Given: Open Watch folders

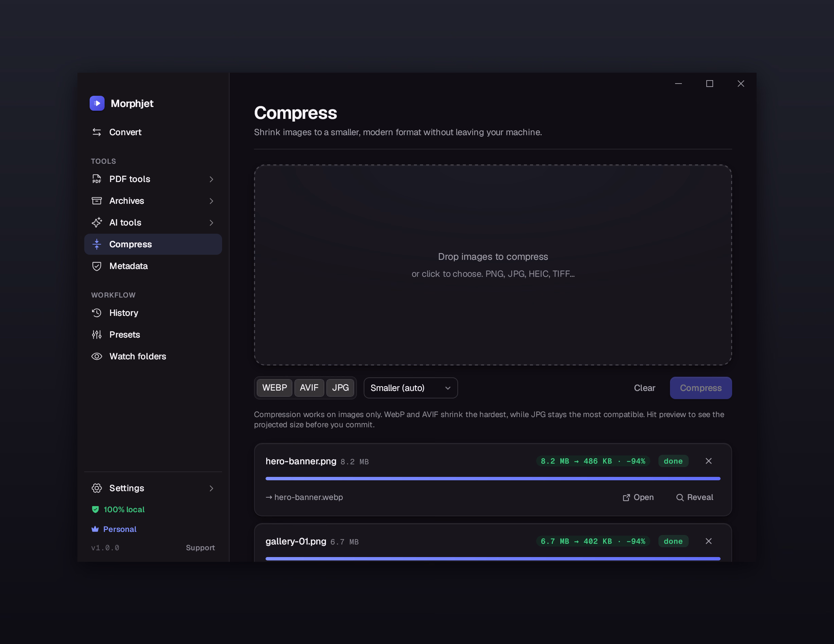Looking at the screenshot, I should (153, 356).
